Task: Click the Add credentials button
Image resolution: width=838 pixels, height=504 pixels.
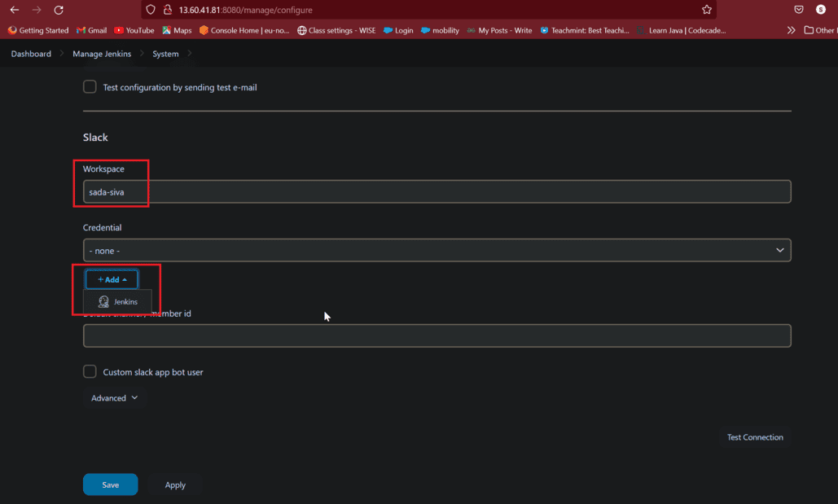Action: click(x=112, y=279)
